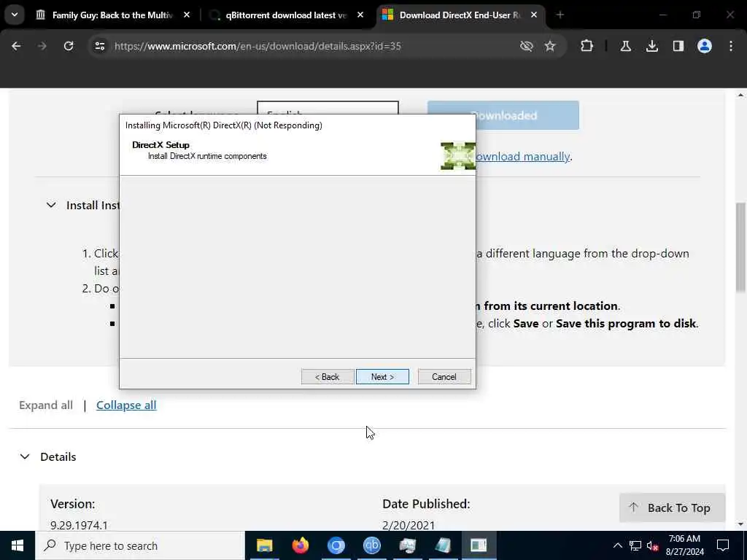Show hidden system tray icons
The image size is (747, 560).
click(x=617, y=545)
